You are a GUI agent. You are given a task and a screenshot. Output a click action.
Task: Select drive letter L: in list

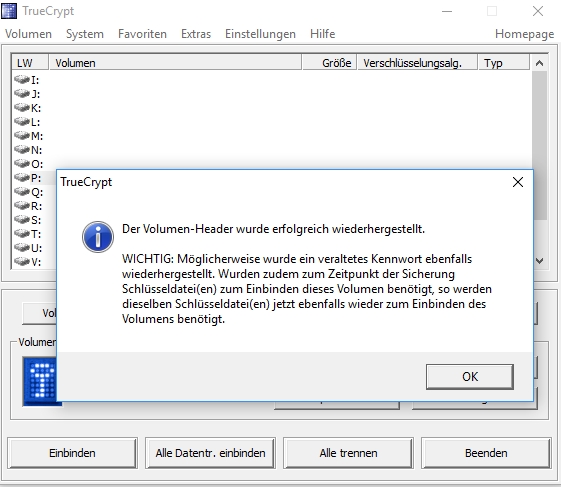pyautogui.click(x=27, y=122)
